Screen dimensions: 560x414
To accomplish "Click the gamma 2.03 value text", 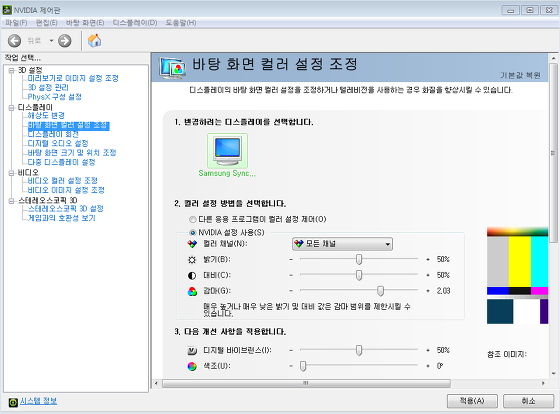I will point(443,291).
